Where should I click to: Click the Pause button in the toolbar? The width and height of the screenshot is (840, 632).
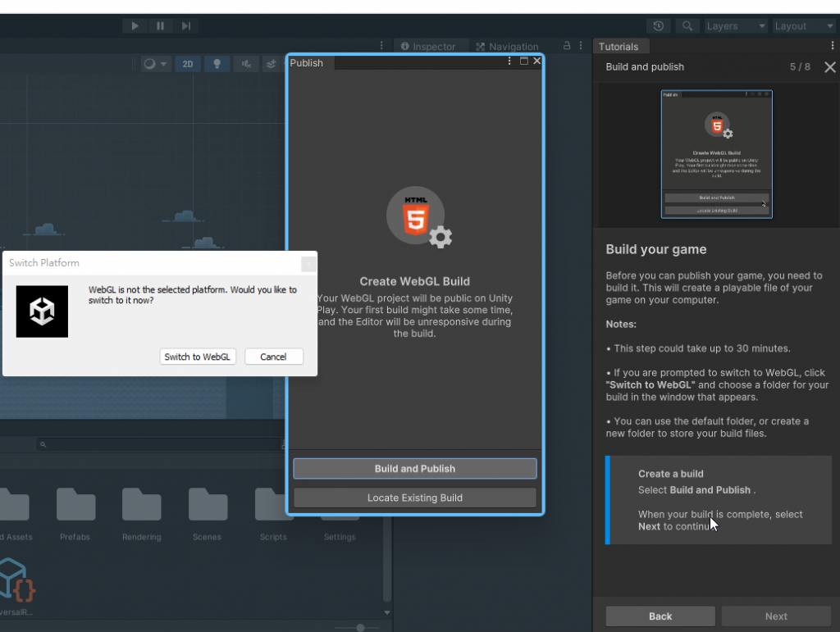(160, 25)
